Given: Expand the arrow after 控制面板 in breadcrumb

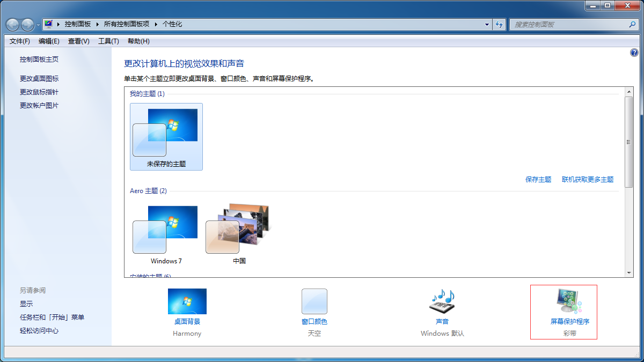Looking at the screenshot, I should (98, 24).
